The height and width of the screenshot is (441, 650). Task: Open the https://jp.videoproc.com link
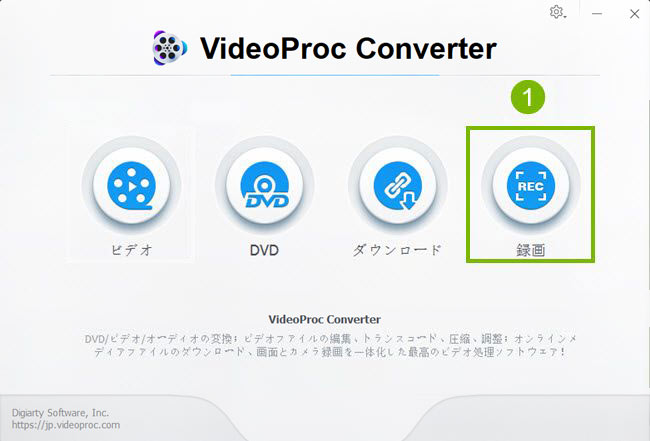(66, 425)
